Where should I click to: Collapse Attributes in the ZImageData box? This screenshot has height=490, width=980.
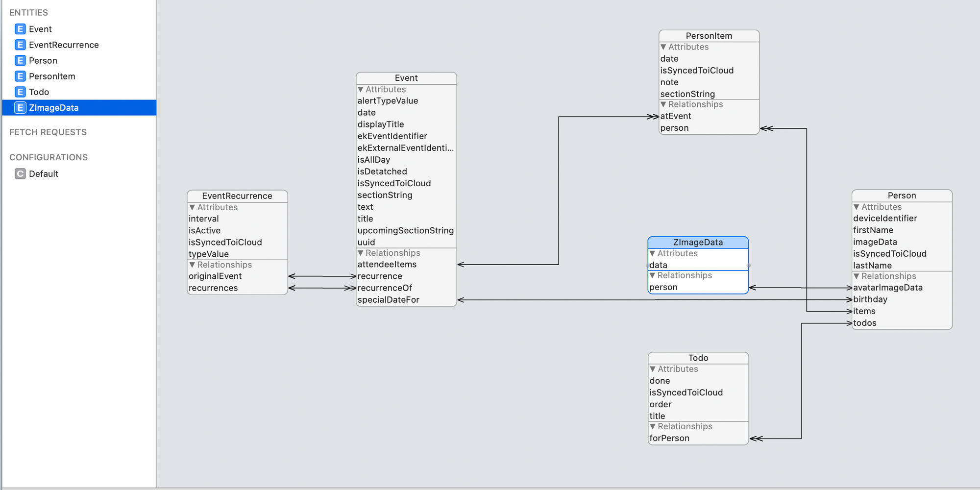click(x=653, y=253)
